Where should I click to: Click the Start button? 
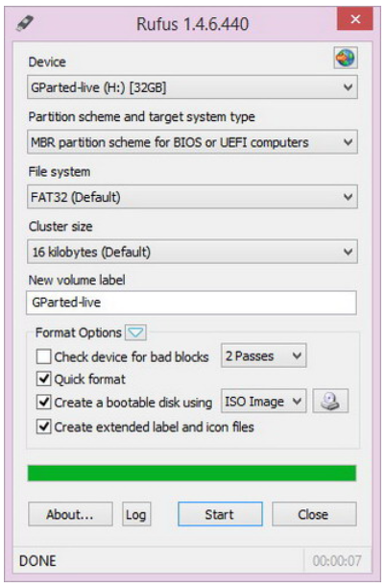click(x=220, y=515)
